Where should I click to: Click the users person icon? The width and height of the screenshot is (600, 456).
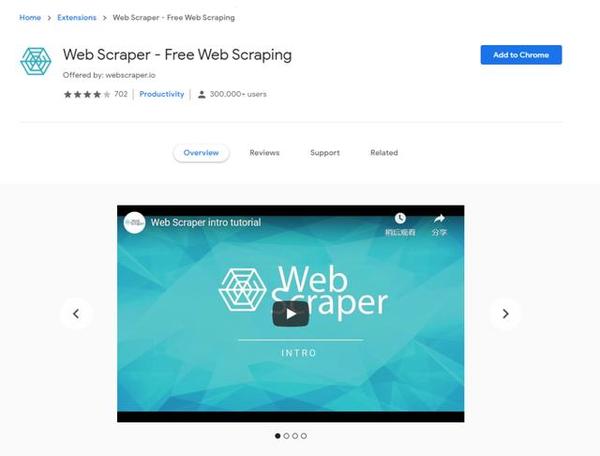202,94
